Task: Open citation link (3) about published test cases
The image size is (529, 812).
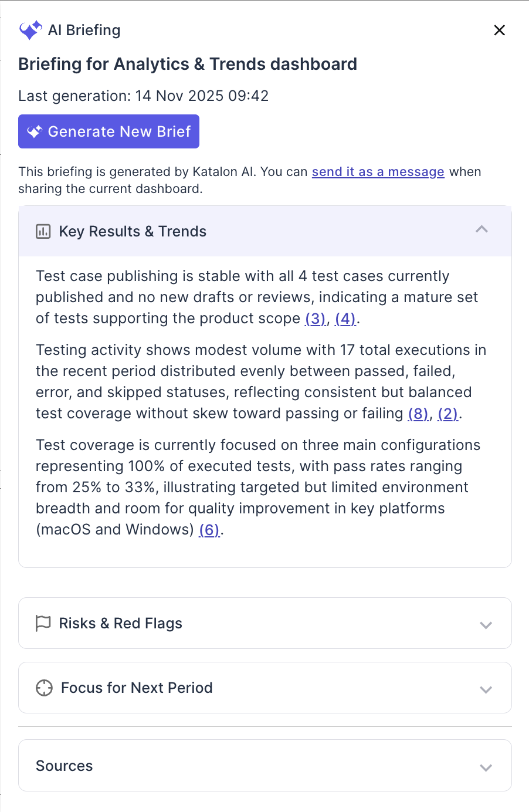Action: 316,318
